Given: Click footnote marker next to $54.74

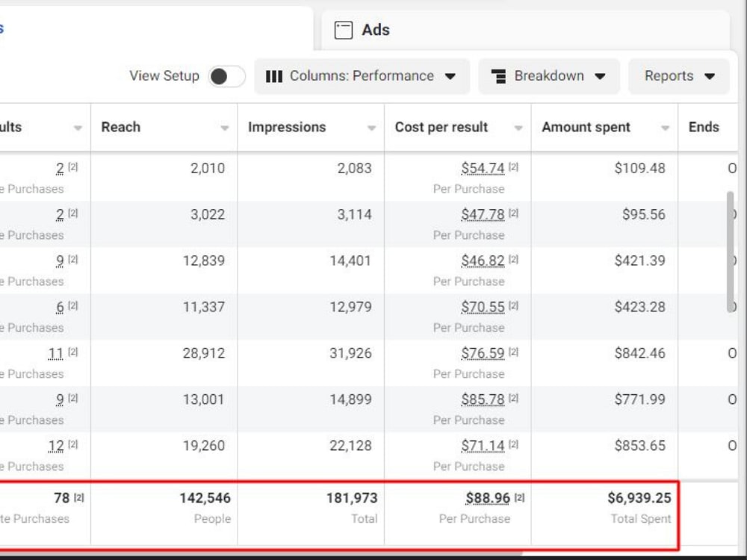Looking at the screenshot, I should [513, 167].
